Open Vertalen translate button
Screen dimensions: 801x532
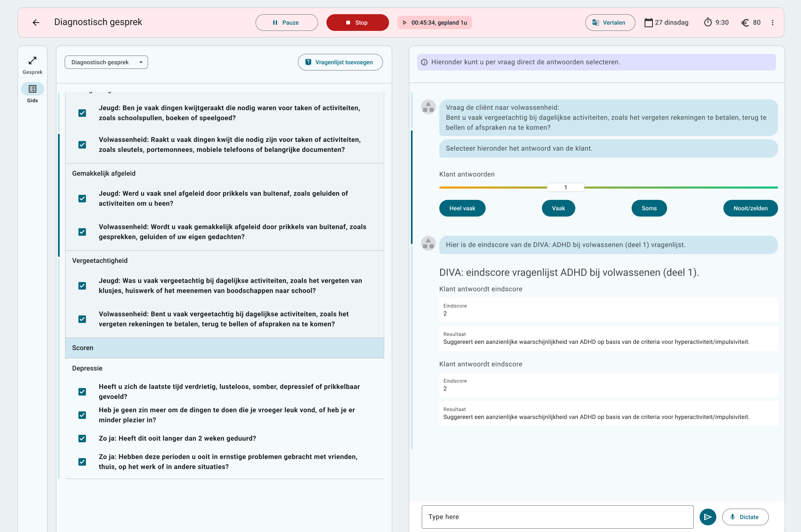tap(610, 23)
